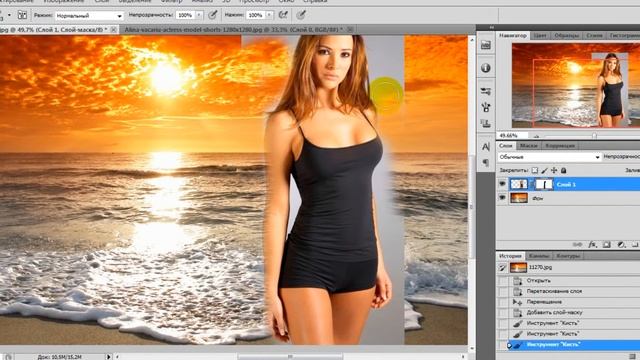Image resolution: width=640 pixels, height=360 pixels.
Task: Close the 49.7% document tab
Action: pos(114,30)
